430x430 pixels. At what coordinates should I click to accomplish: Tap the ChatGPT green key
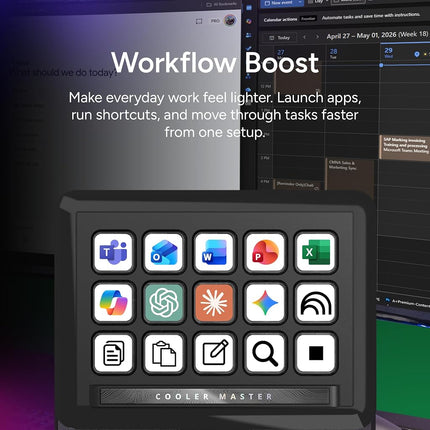(164, 303)
